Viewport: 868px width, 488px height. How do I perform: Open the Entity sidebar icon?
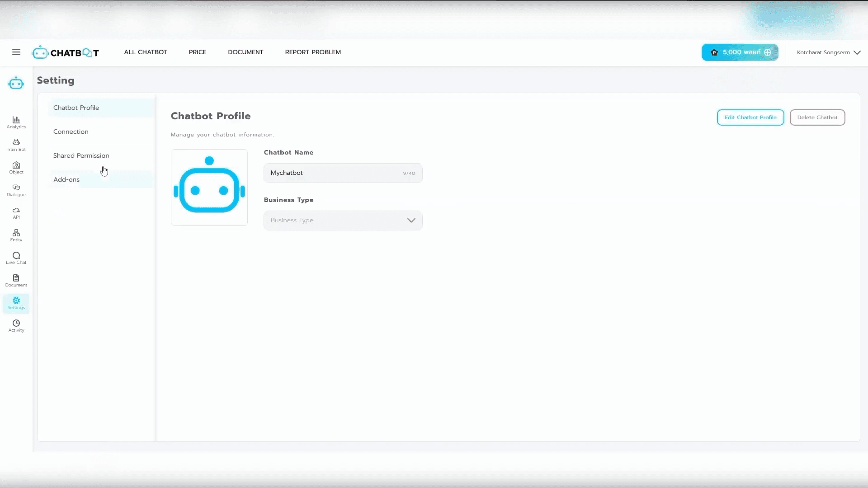pyautogui.click(x=16, y=235)
